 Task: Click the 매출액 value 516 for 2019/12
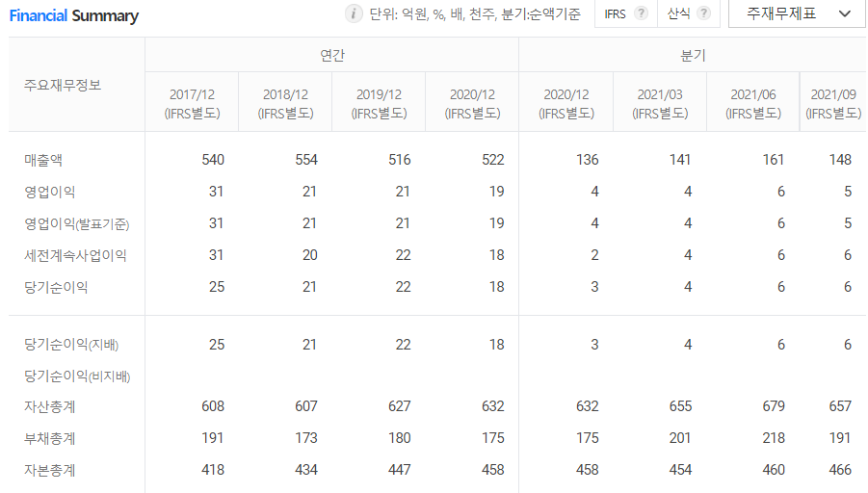pyautogui.click(x=400, y=160)
